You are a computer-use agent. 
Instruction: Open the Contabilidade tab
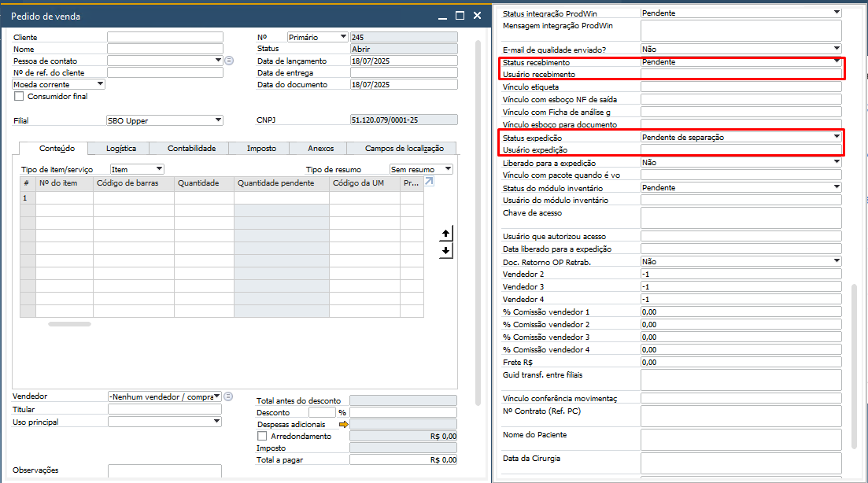click(x=191, y=148)
